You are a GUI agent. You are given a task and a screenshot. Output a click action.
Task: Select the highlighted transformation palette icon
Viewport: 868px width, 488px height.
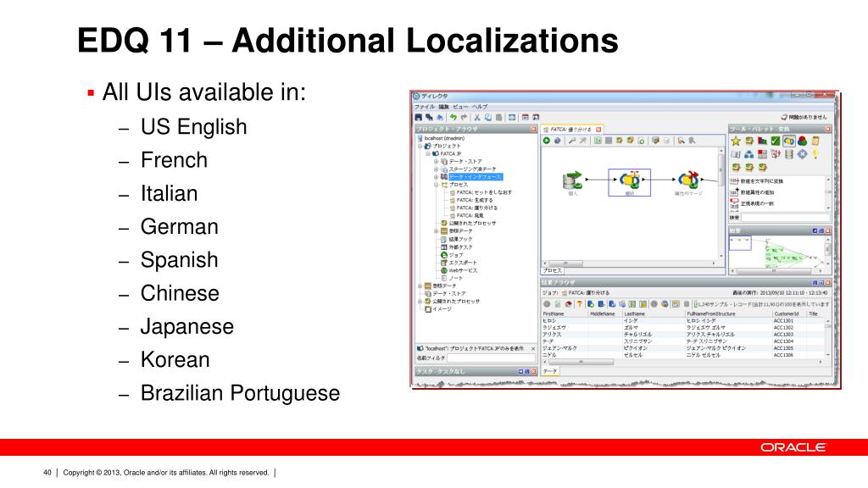(789, 141)
